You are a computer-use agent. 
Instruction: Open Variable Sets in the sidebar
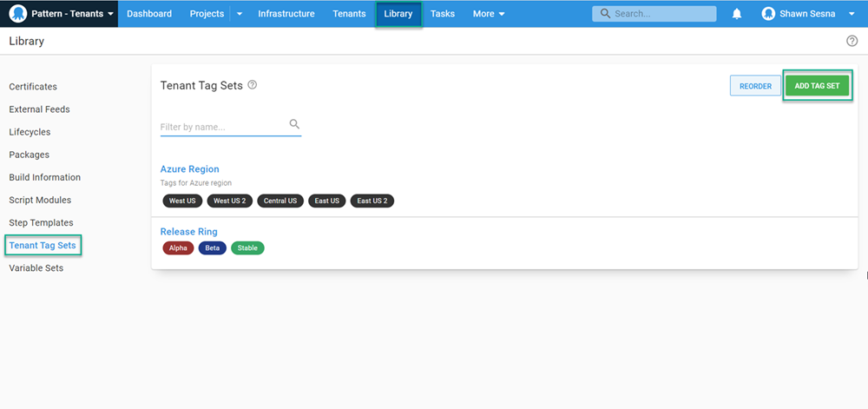[36, 268]
